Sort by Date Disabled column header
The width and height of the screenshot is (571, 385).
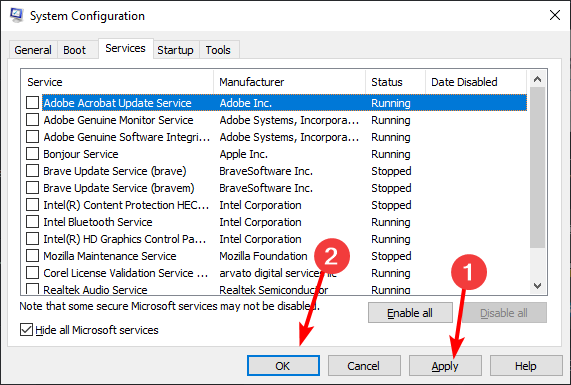click(476, 82)
